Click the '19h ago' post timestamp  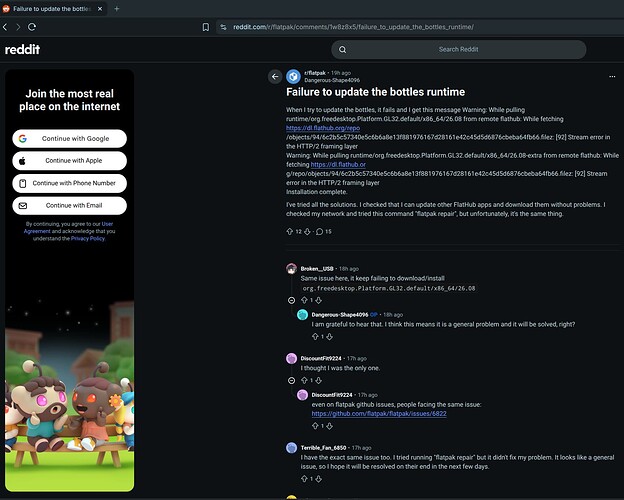[341, 73]
